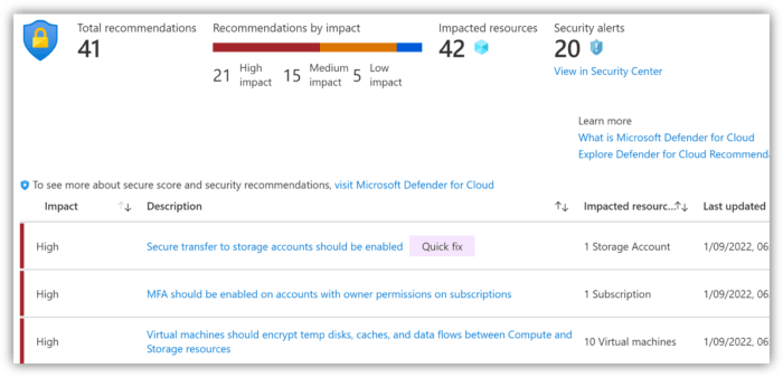This screenshot has width=784, height=378.
Task: Click the security alerts shield icon
Action: click(596, 48)
